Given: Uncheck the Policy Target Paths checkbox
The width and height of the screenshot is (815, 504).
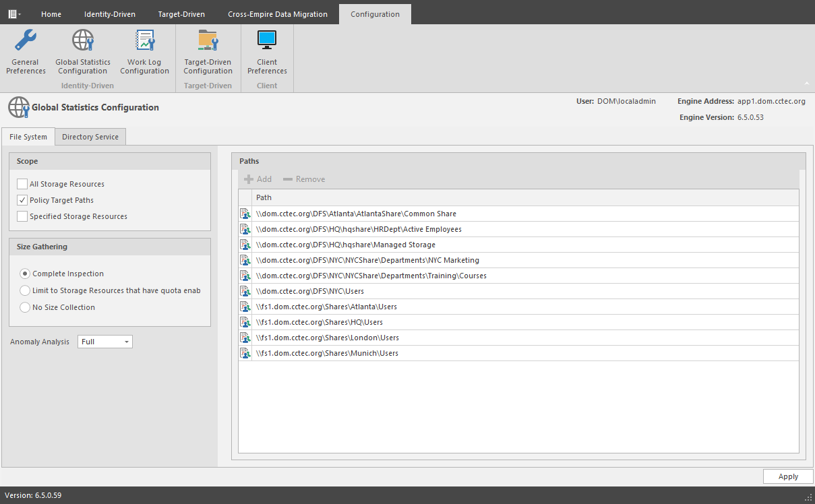Looking at the screenshot, I should coord(22,200).
